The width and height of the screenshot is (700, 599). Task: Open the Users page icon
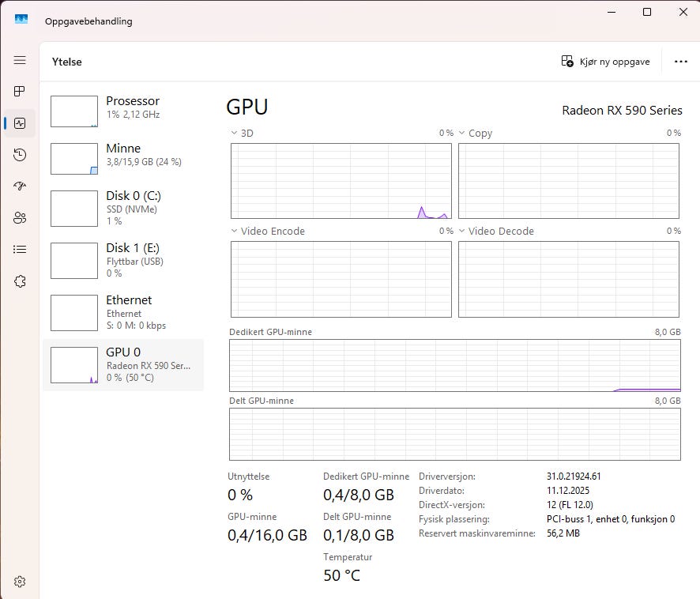[20, 217]
